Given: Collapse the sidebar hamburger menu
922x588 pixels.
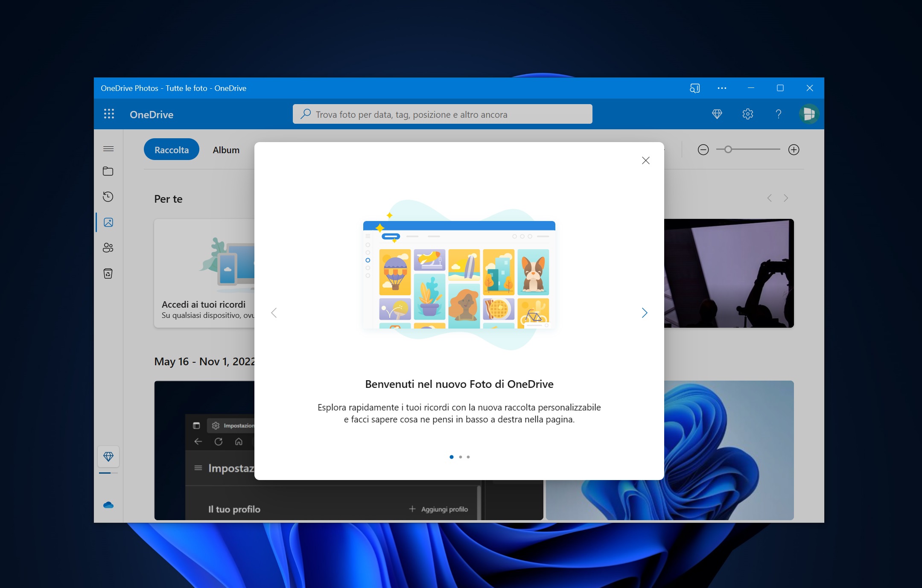Looking at the screenshot, I should click(108, 149).
